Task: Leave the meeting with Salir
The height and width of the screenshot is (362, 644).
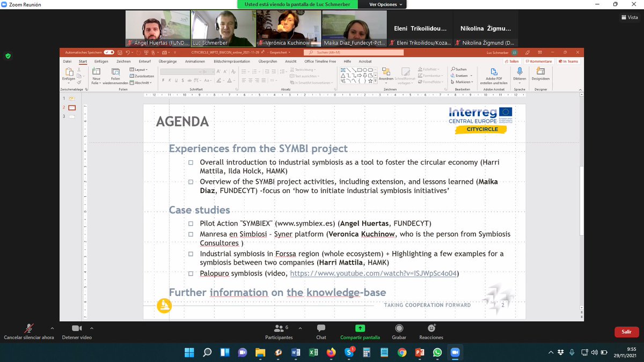Action: 626,332
